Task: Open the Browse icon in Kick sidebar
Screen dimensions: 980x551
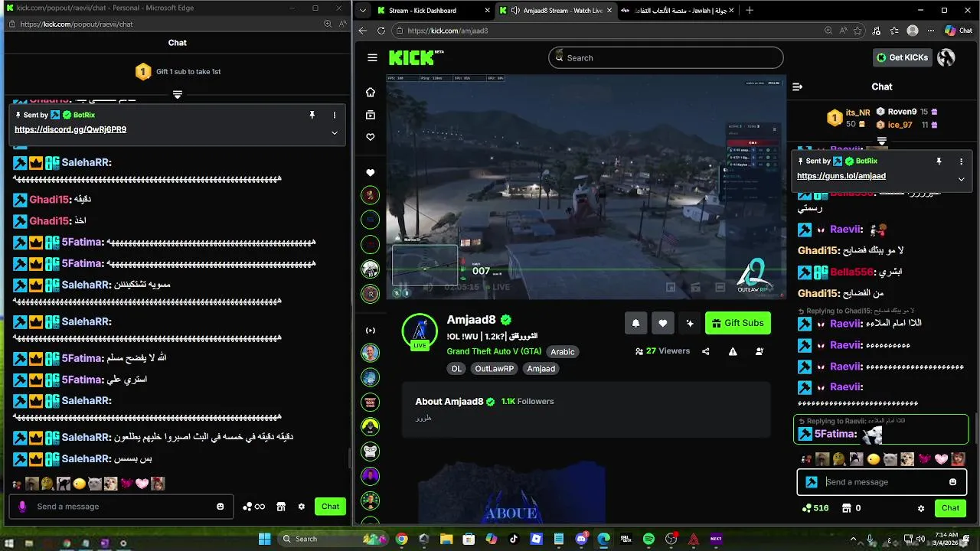Action: 371,115
